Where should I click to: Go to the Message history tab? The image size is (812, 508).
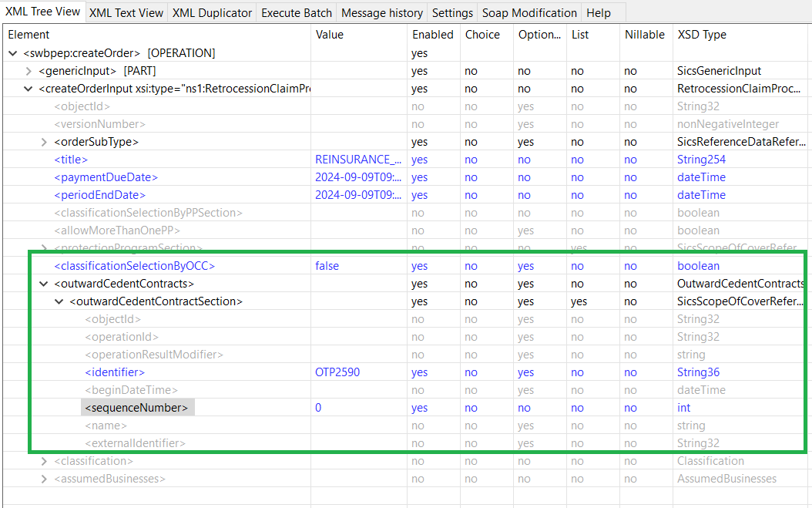tap(382, 12)
